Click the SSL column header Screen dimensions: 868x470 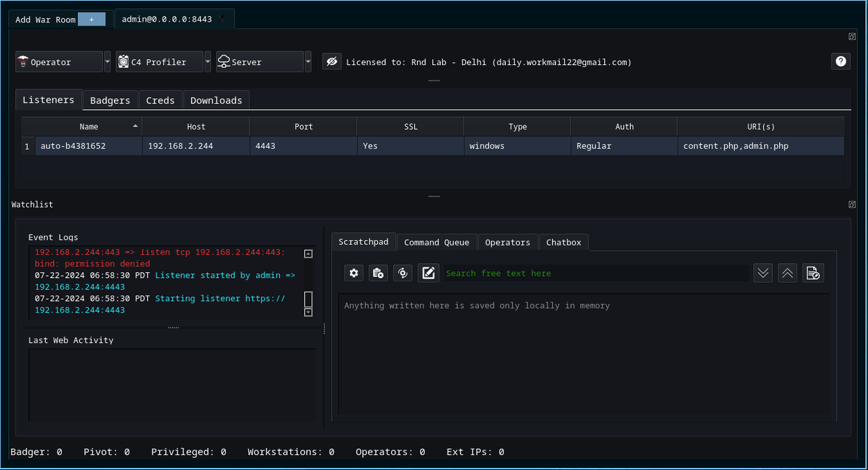click(410, 127)
